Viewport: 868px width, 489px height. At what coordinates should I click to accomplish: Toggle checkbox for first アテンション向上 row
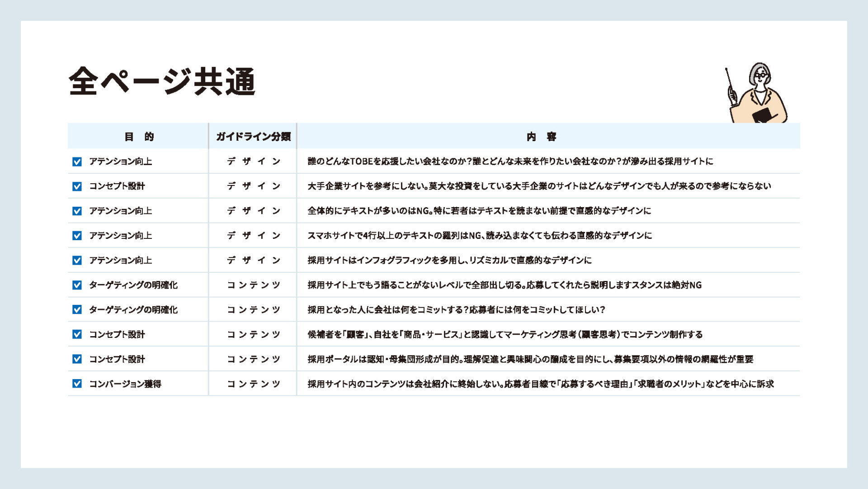coord(77,161)
